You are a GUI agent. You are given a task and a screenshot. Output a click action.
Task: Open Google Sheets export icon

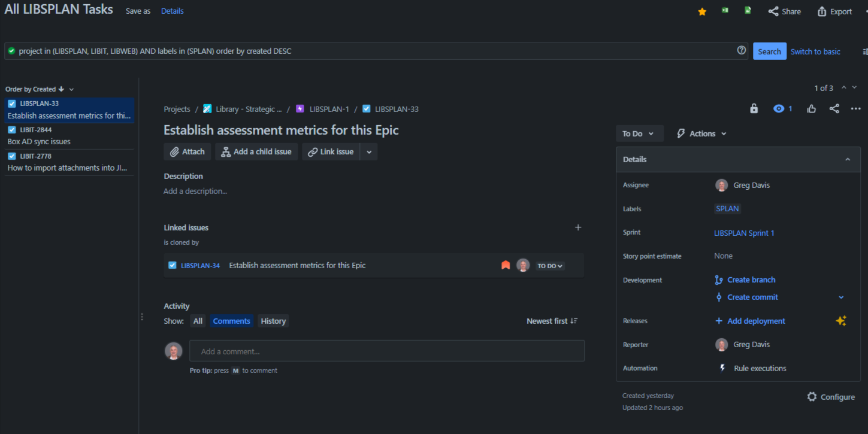747,10
